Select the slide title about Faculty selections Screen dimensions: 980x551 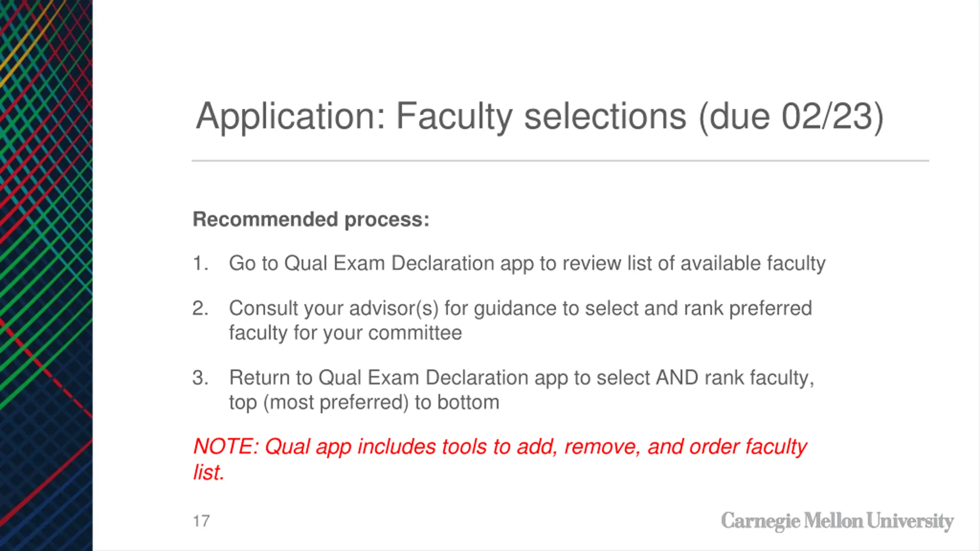pos(540,117)
